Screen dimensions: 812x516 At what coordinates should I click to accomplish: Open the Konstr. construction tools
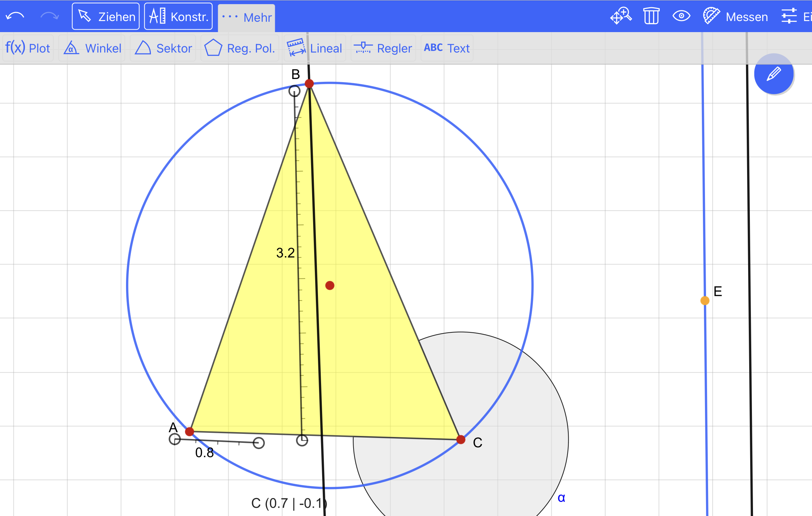point(178,17)
